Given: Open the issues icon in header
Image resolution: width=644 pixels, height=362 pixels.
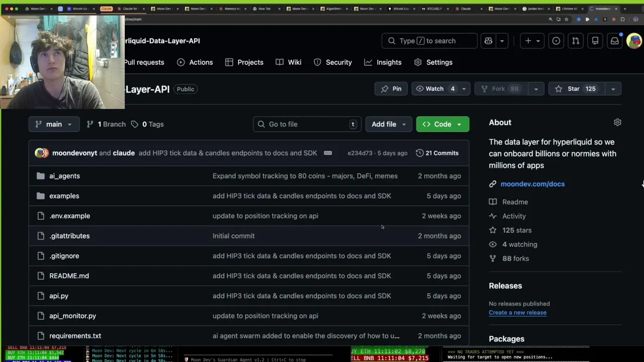Looking at the screenshot, I should (x=556, y=41).
